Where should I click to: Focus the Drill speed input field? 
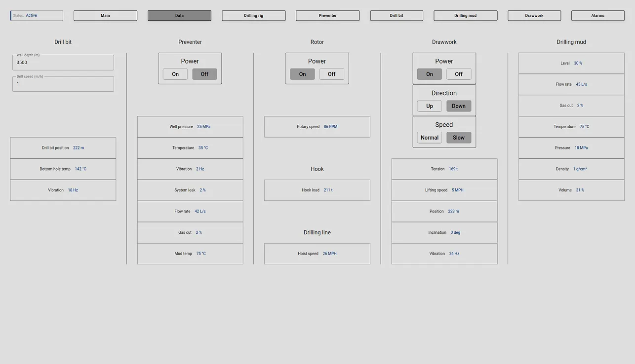coord(63,84)
